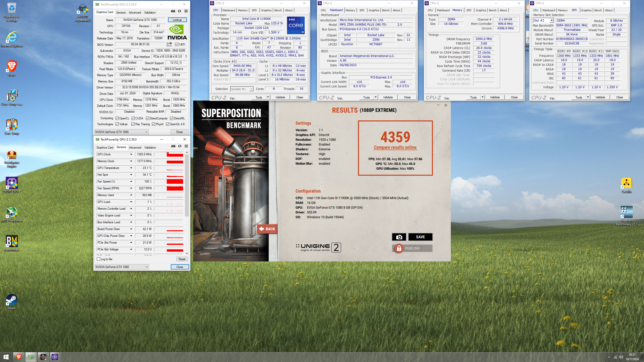Click the refresh icon in GPU-Z Graphics Card window

click(x=179, y=11)
